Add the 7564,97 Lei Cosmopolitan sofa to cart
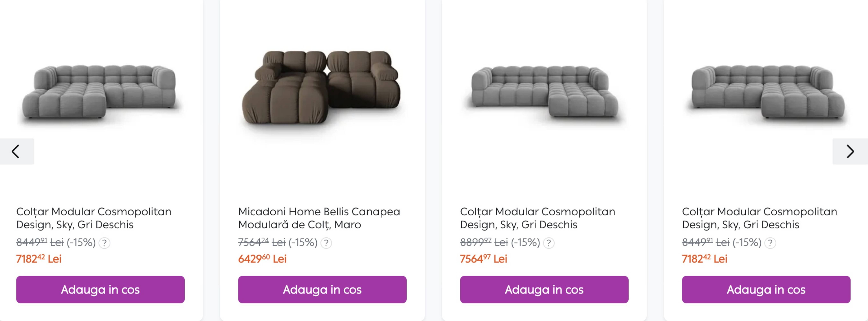Image resolution: width=868 pixels, height=321 pixels. click(544, 290)
